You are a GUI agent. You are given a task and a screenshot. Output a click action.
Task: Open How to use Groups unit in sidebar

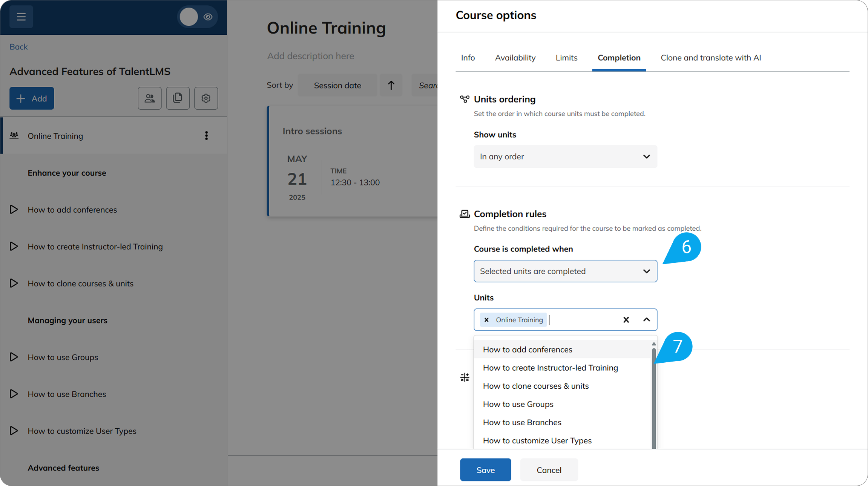click(63, 357)
